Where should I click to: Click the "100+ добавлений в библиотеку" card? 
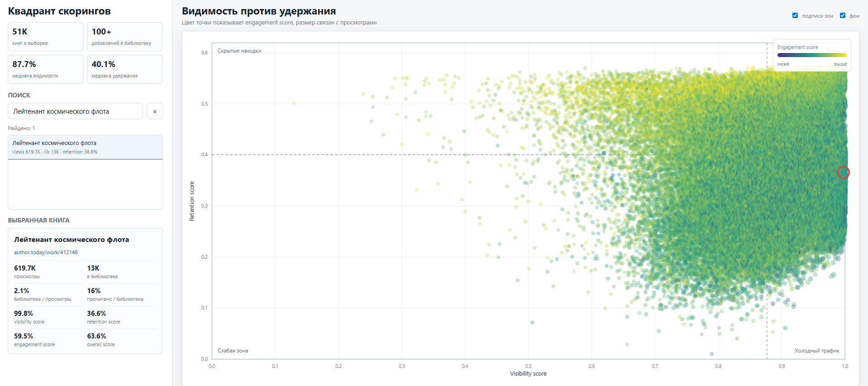pyautogui.click(x=125, y=37)
